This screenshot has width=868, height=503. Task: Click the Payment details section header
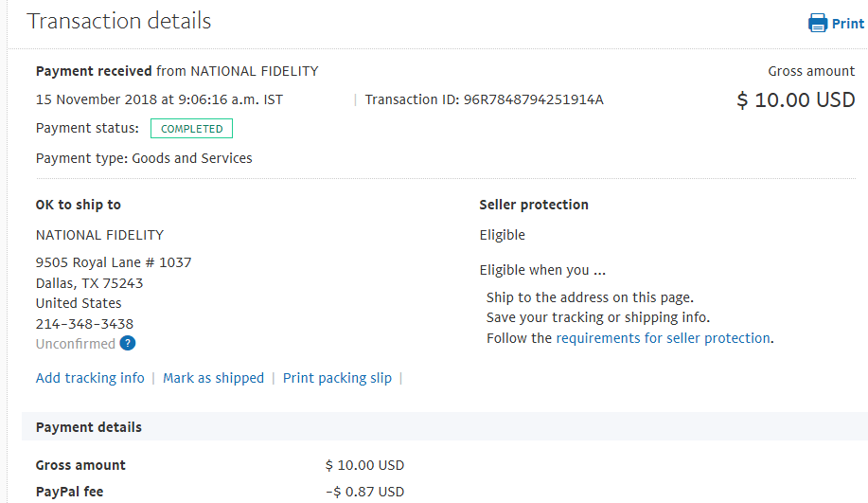tap(89, 427)
